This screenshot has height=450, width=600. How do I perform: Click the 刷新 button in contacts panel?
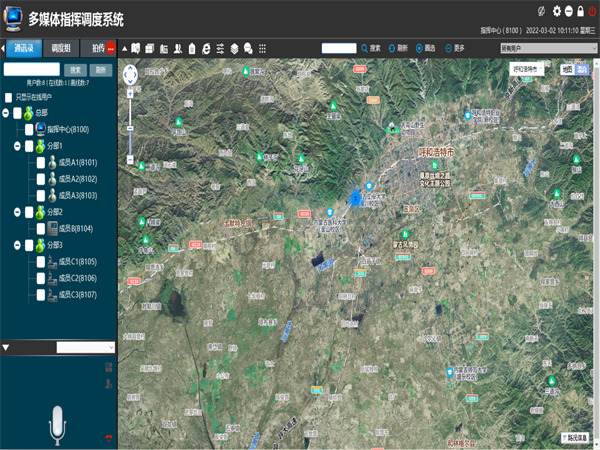[x=100, y=70]
